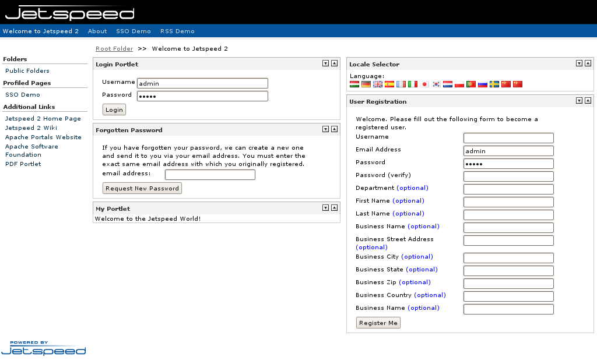Screen dimensions: 597x364
Task: Select the Portuguese flag icon
Action: [x=471, y=84]
